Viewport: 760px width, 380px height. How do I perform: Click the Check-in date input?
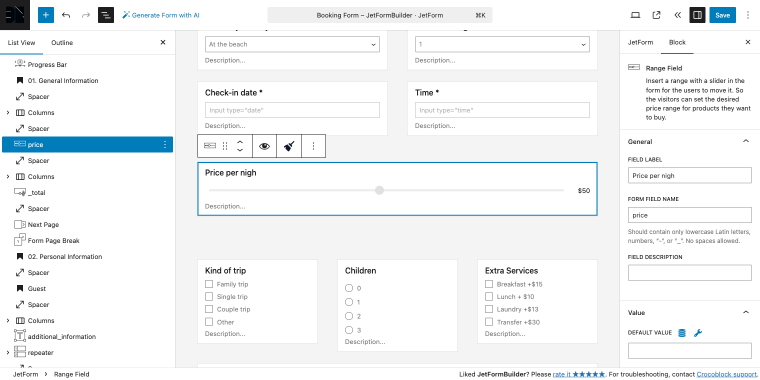292,110
